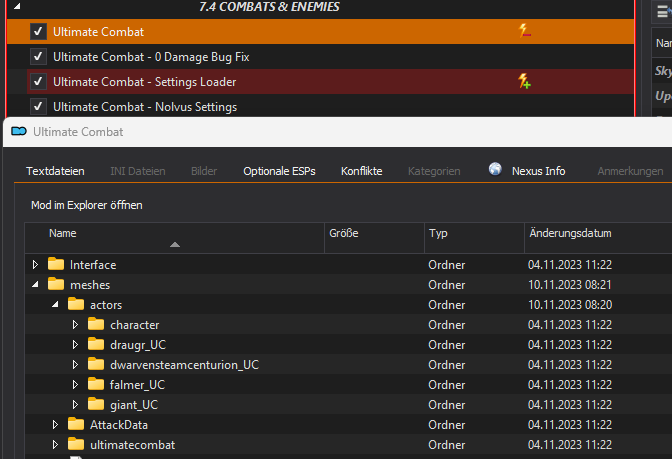This screenshot has width=672, height=459.
Task: Click the meshes folder icon
Action: (x=56, y=284)
